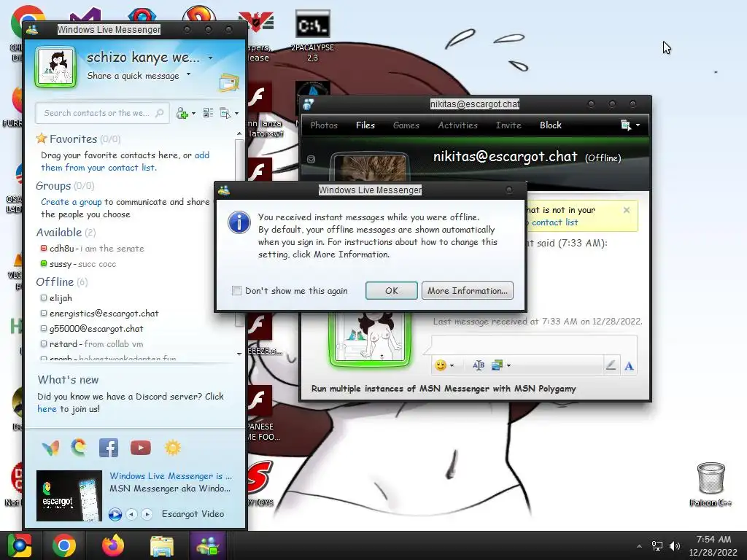
Task: Expand the emoticon dropdown arrow
Action: click(452, 366)
